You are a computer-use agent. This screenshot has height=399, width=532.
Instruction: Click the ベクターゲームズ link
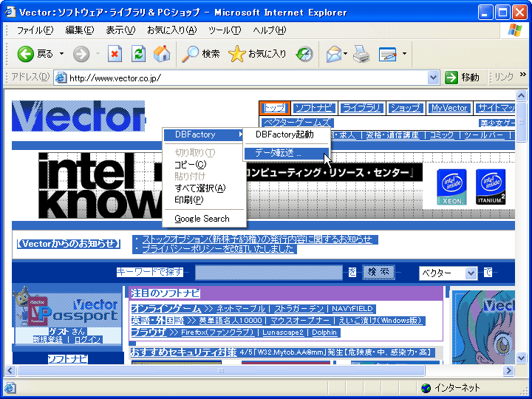298,123
